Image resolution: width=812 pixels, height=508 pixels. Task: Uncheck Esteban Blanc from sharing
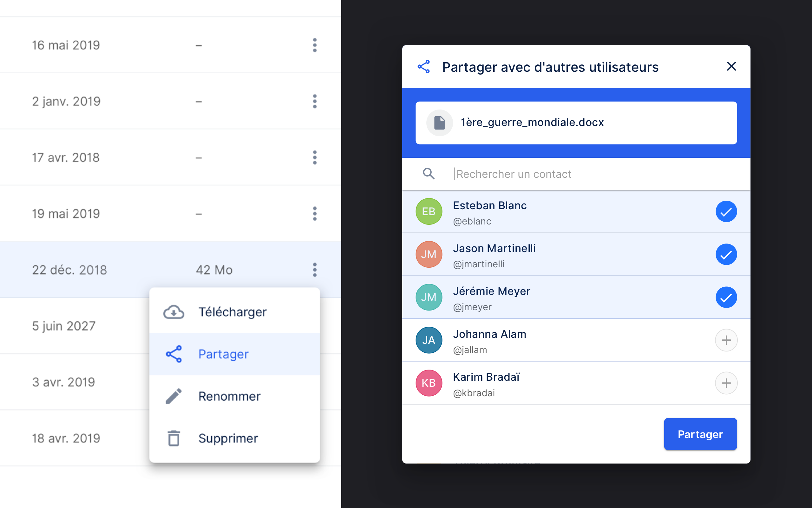(x=726, y=211)
